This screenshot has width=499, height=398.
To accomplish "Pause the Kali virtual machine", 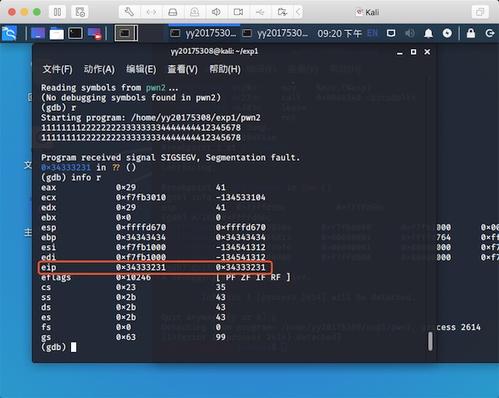I will (57, 12).
